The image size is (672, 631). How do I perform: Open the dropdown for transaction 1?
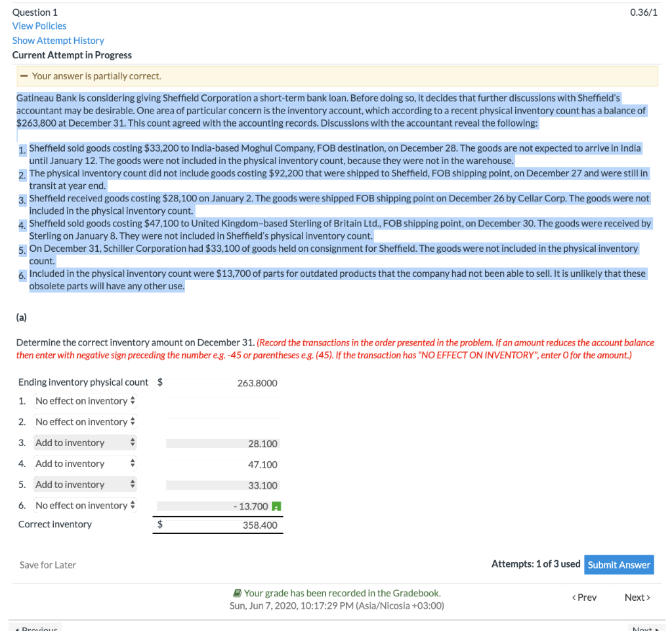(x=85, y=401)
